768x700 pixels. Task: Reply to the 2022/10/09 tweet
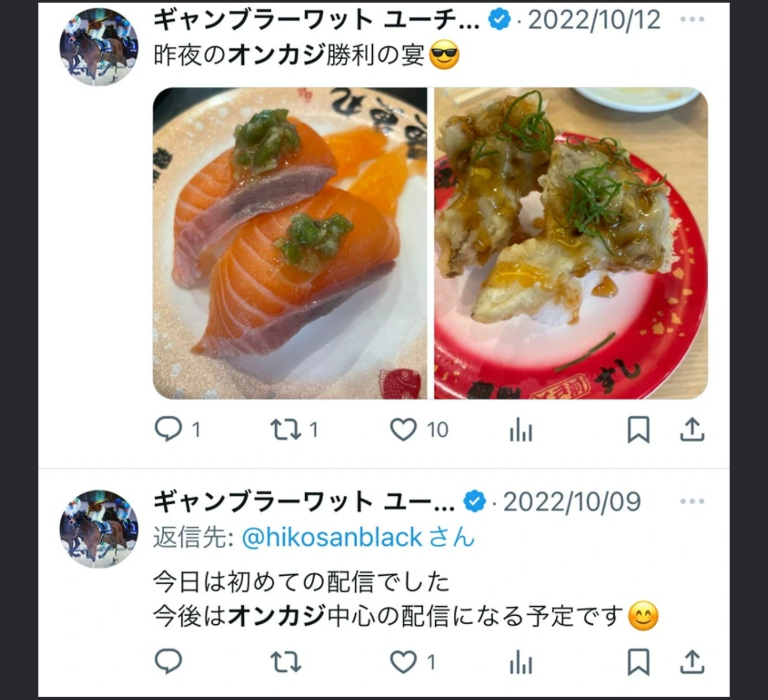pos(169,662)
